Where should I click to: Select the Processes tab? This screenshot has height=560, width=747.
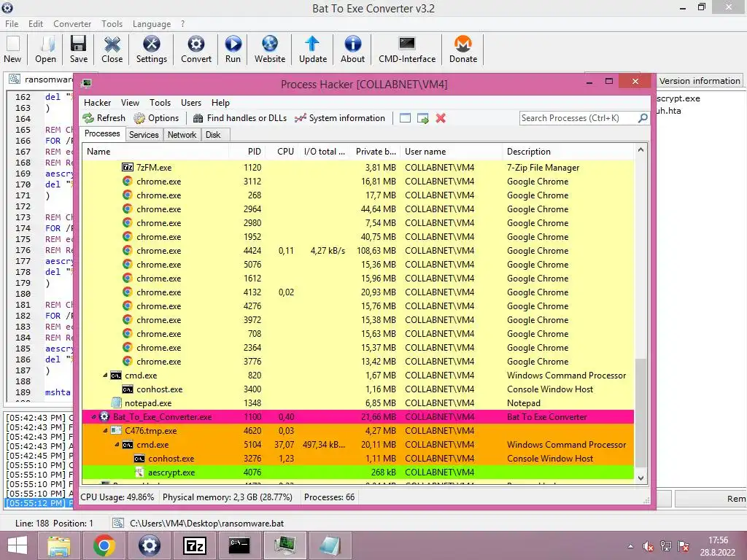[x=102, y=134]
